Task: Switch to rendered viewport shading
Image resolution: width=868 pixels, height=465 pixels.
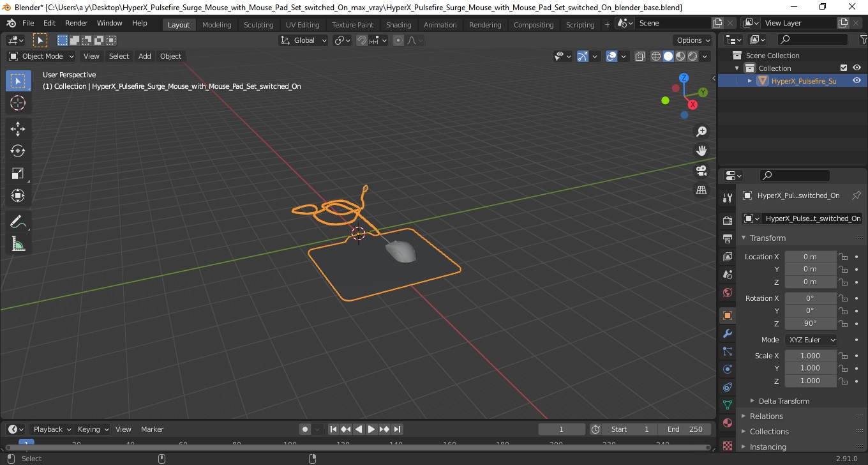Action: (x=692, y=56)
